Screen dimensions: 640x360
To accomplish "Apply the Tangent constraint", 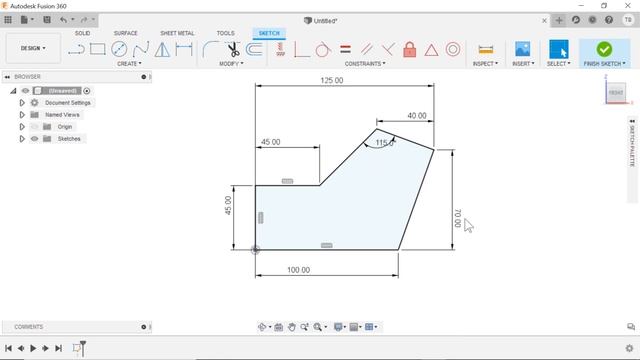I will (x=323, y=49).
